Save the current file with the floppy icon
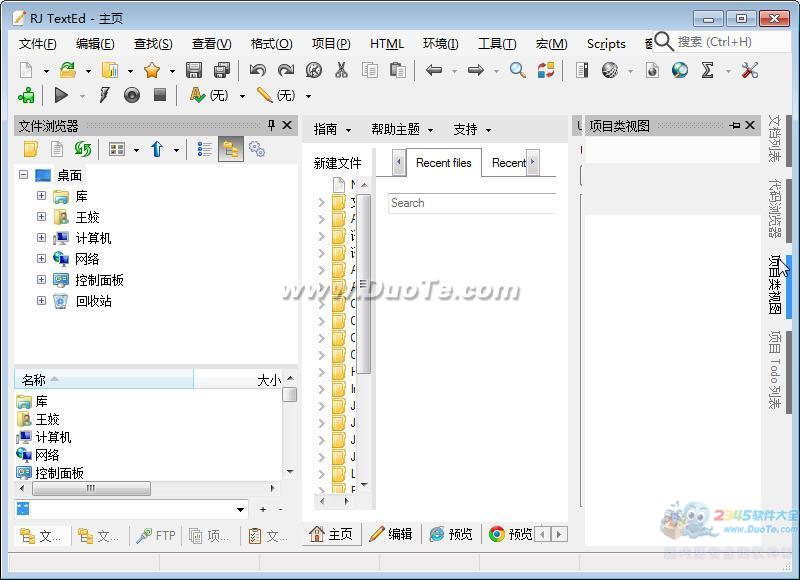 coord(194,70)
